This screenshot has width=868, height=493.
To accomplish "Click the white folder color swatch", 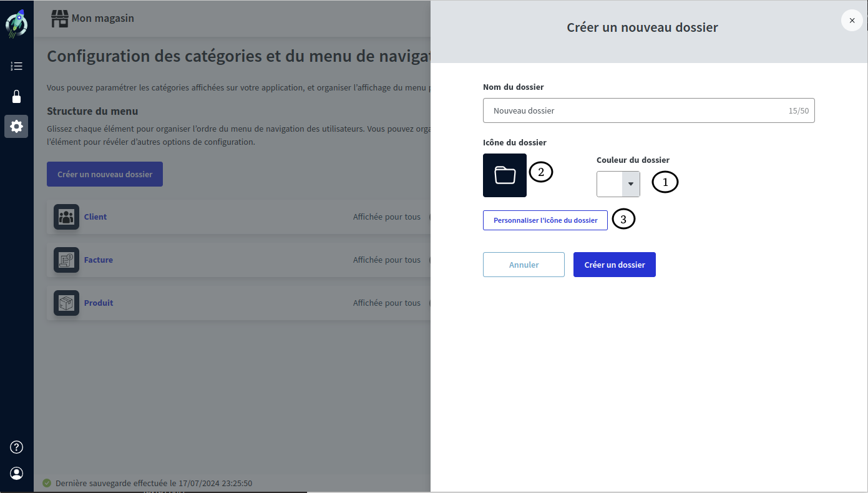I will (x=610, y=184).
